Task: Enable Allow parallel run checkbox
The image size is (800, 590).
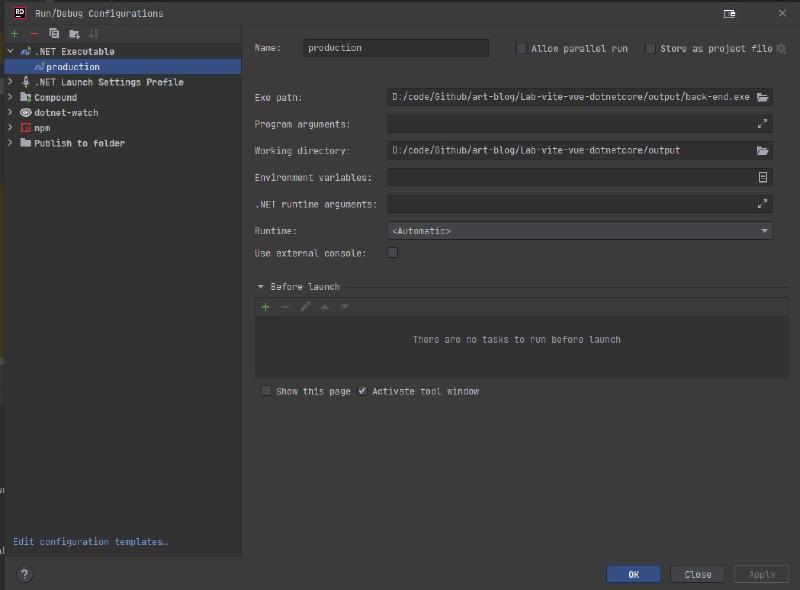Action: click(x=521, y=48)
